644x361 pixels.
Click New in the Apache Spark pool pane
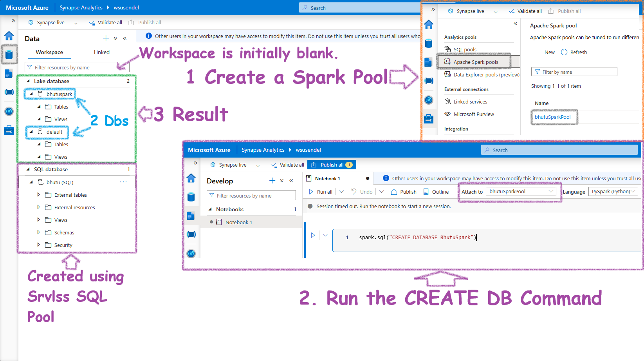point(545,52)
